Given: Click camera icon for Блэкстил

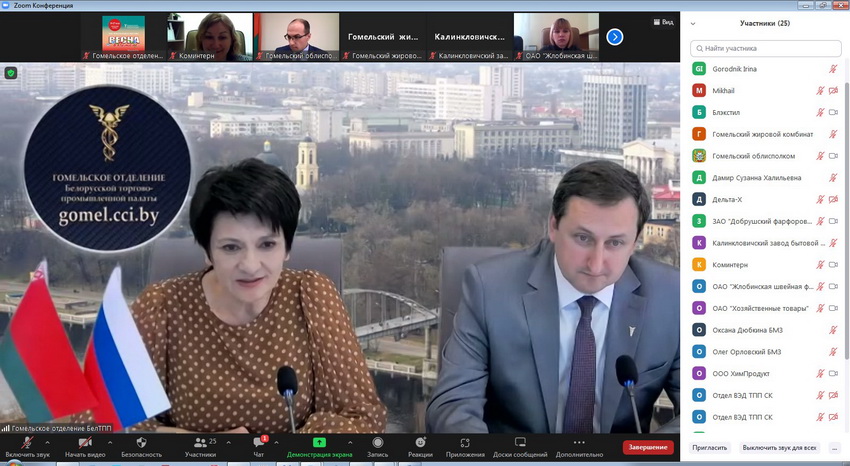Looking at the screenshot, I should tap(834, 112).
